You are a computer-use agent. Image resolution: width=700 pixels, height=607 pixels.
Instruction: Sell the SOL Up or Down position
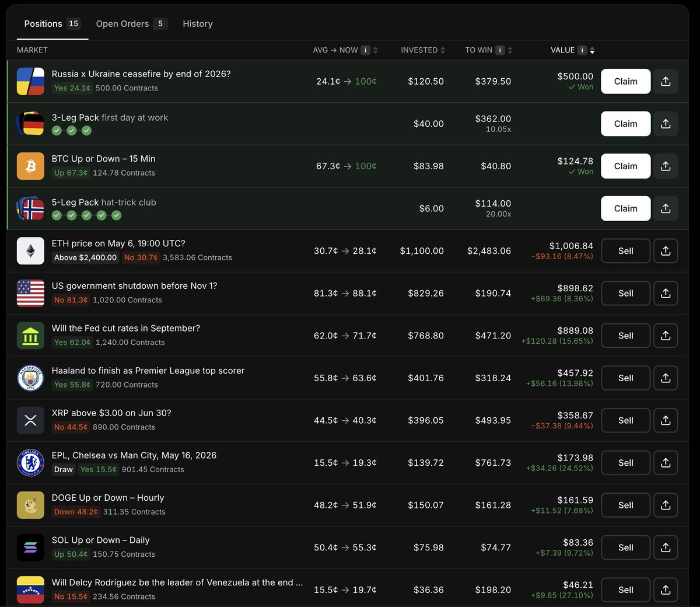(x=625, y=547)
